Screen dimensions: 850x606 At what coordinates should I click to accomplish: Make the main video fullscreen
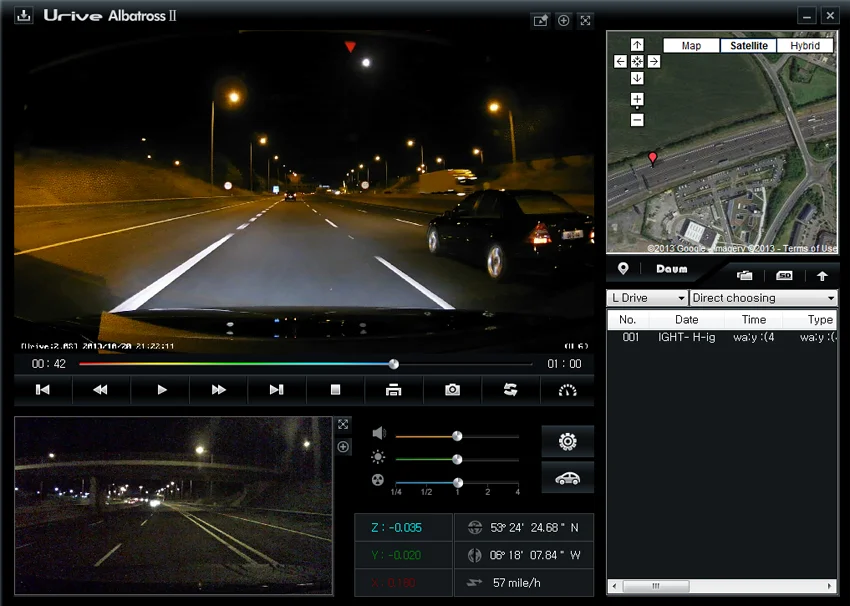tap(585, 21)
